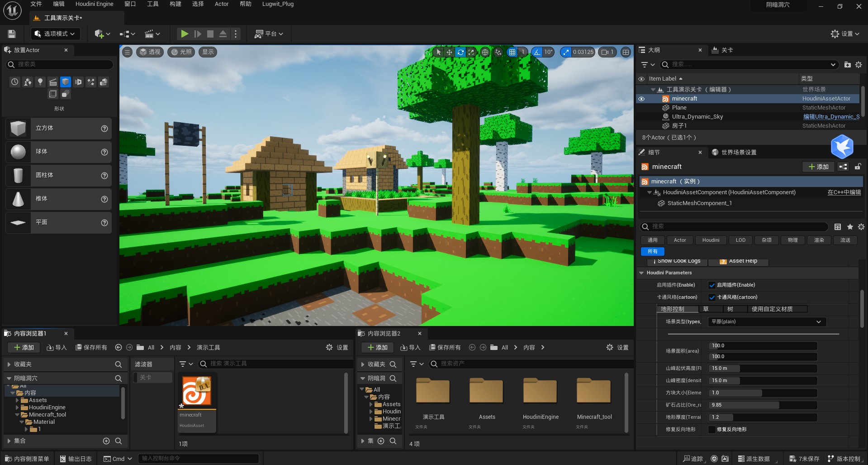
Task: Toggle scale snap icon next to 0.03125
Action: click(x=566, y=52)
